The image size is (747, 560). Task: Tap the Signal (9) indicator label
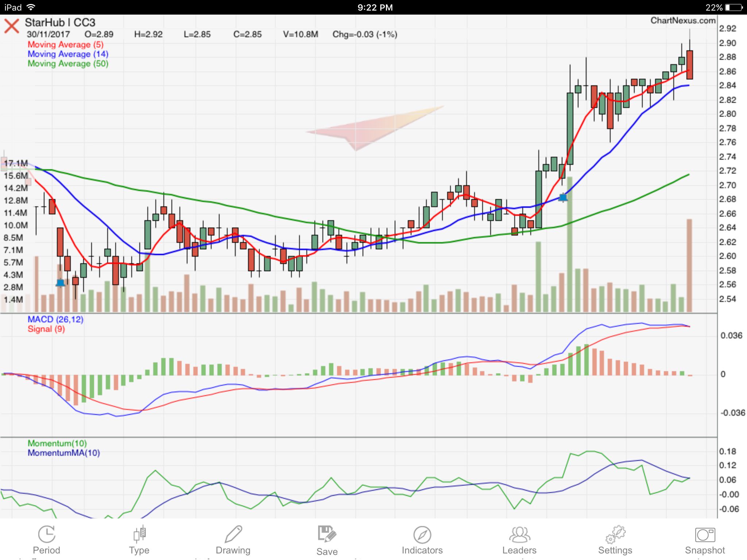pyautogui.click(x=46, y=329)
